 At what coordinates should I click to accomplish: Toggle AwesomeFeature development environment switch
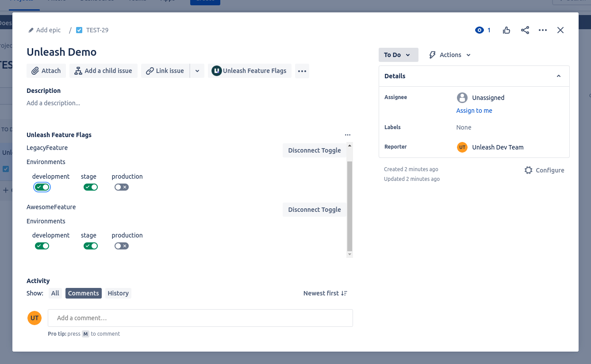click(42, 246)
